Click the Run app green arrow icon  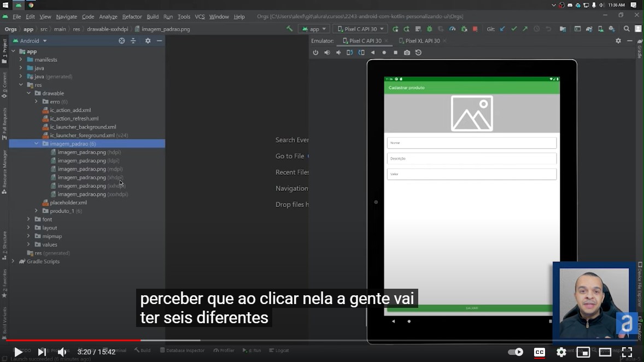[395, 29]
